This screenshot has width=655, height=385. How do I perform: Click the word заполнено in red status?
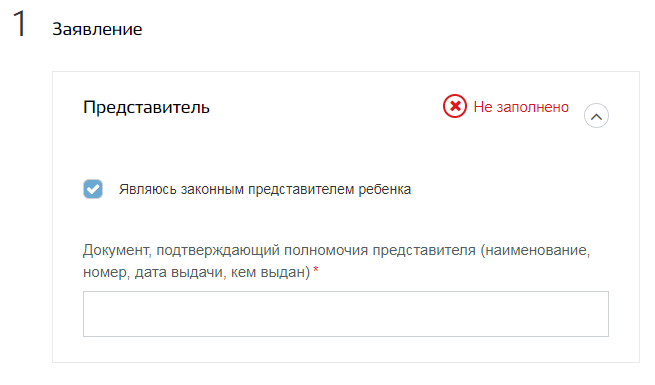[533, 107]
